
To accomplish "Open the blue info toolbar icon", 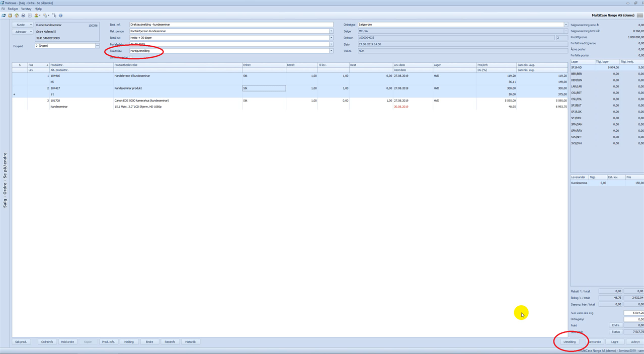I will pyautogui.click(x=60, y=16).
